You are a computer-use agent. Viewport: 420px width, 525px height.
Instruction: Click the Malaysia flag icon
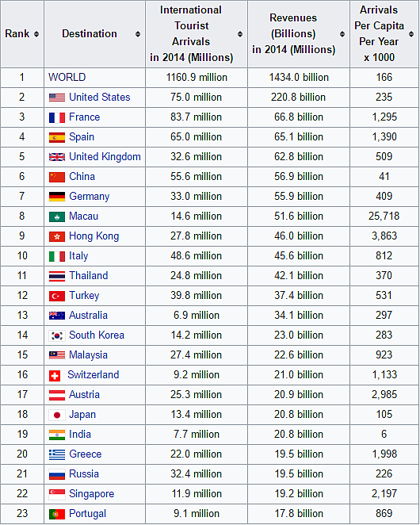coord(57,355)
